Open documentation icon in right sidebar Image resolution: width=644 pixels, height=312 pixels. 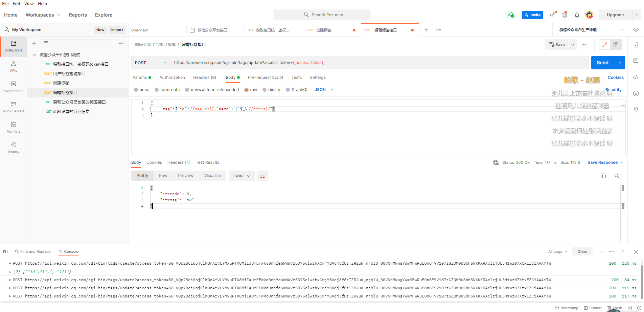coord(636,45)
